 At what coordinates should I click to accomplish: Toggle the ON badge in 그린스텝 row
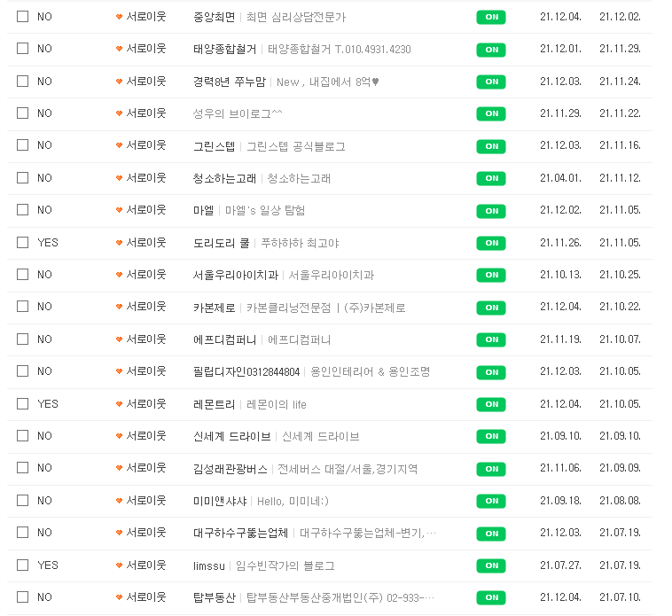(491, 146)
